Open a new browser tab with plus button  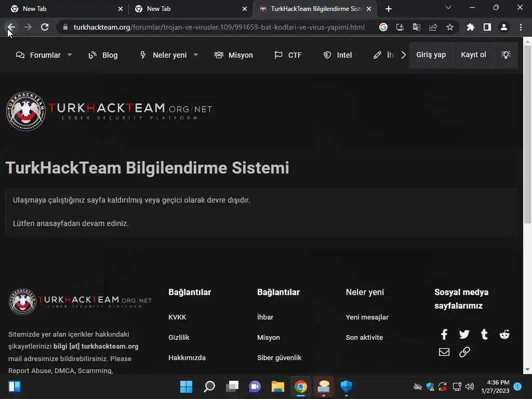[x=389, y=9]
